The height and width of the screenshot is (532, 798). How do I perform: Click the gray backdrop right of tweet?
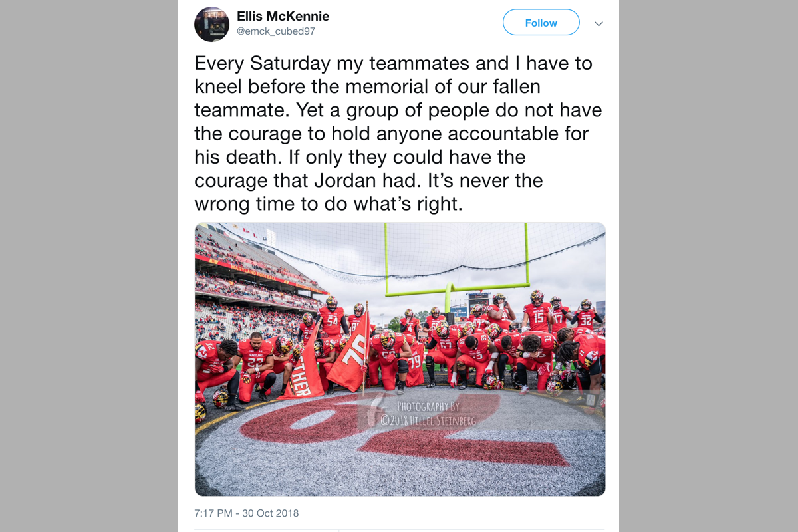coord(709,266)
